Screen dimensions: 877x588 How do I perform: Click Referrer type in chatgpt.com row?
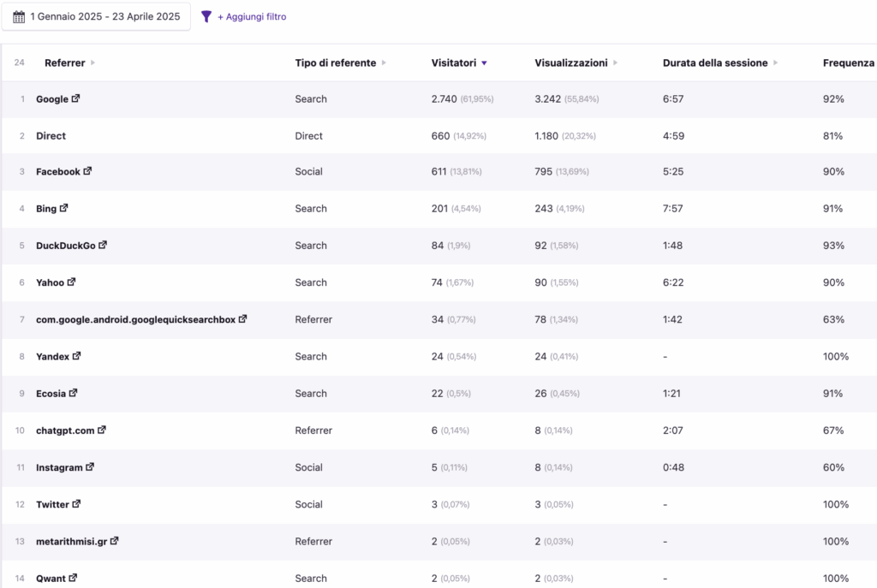point(313,431)
